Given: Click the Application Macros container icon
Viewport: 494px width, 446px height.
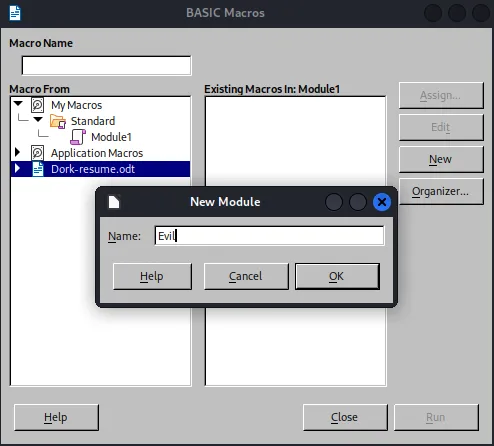Looking at the screenshot, I should point(37,153).
